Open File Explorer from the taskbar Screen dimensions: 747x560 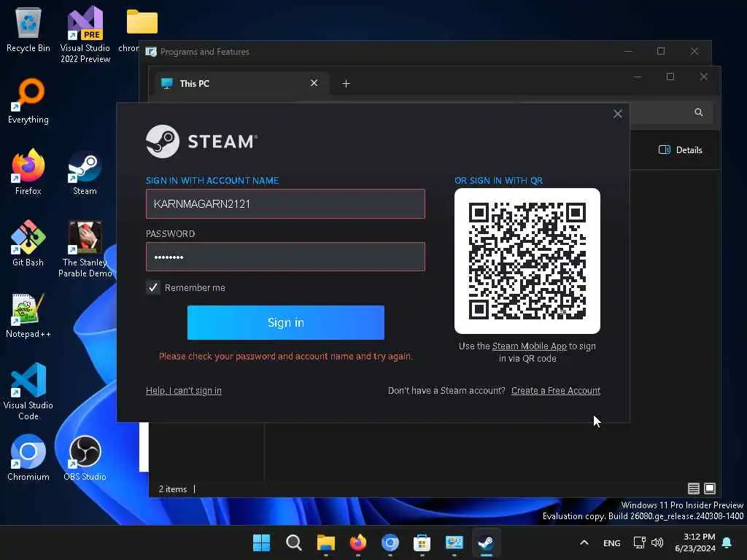(326, 542)
